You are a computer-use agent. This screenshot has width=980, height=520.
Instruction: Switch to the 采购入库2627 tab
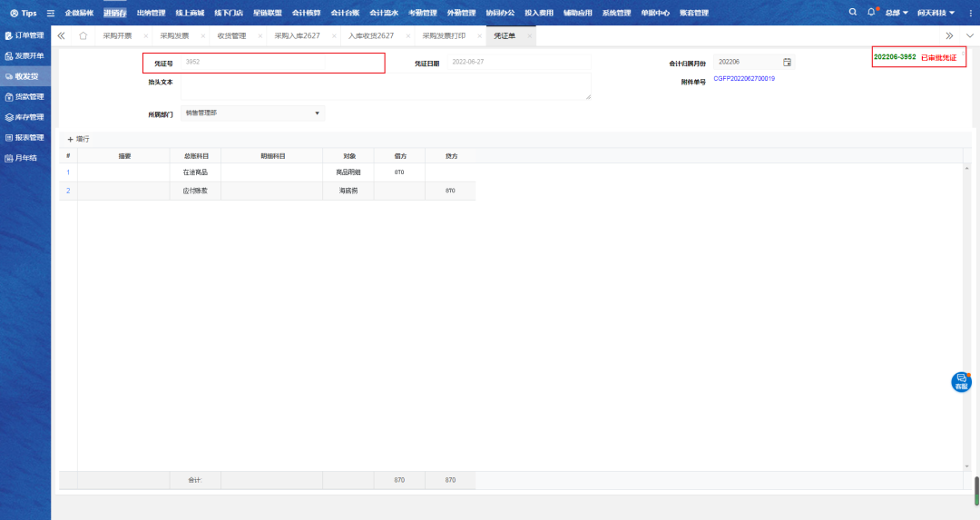coord(297,35)
